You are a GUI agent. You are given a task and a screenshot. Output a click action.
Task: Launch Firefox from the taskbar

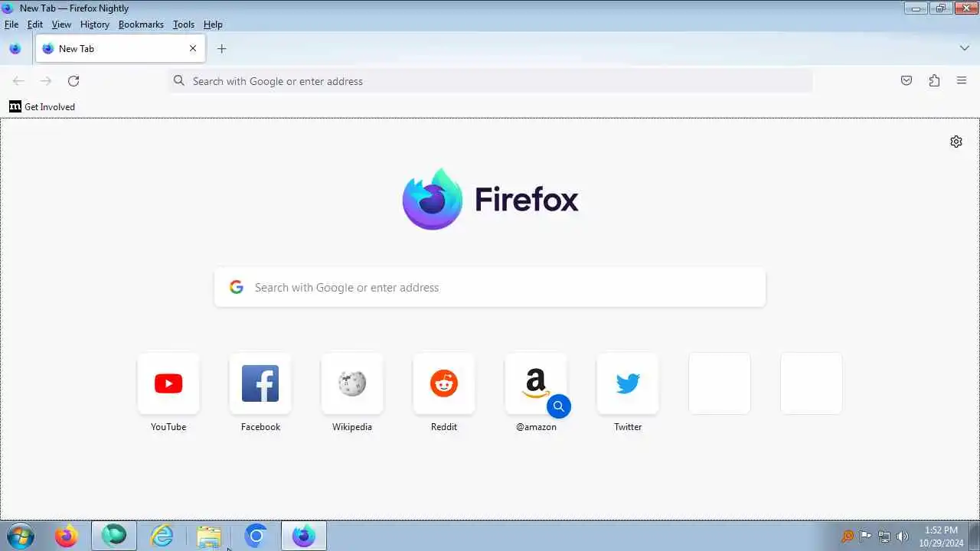click(67, 536)
